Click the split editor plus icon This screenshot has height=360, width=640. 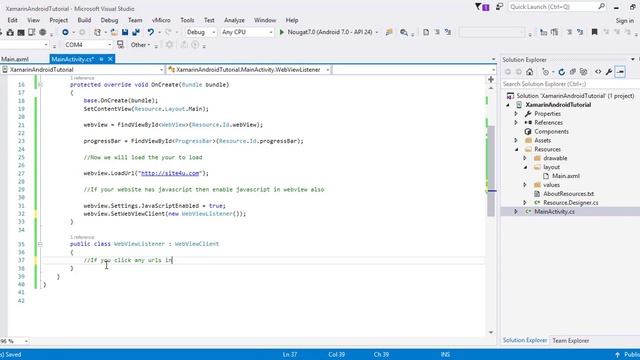[491, 80]
